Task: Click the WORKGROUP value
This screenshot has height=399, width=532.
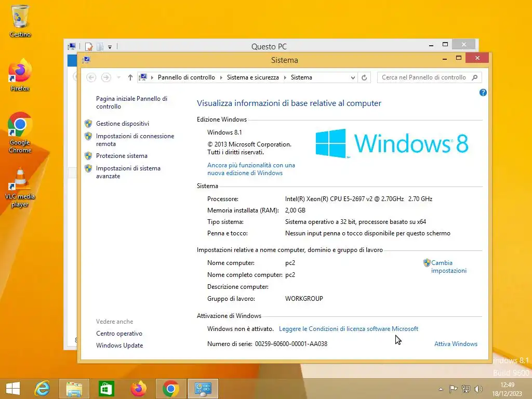Action: click(304, 299)
